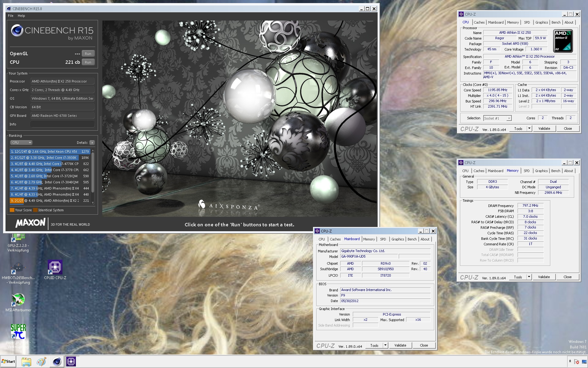
Task: Open Graphics tab in Memory CPU-Z window
Action: tap(541, 171)
